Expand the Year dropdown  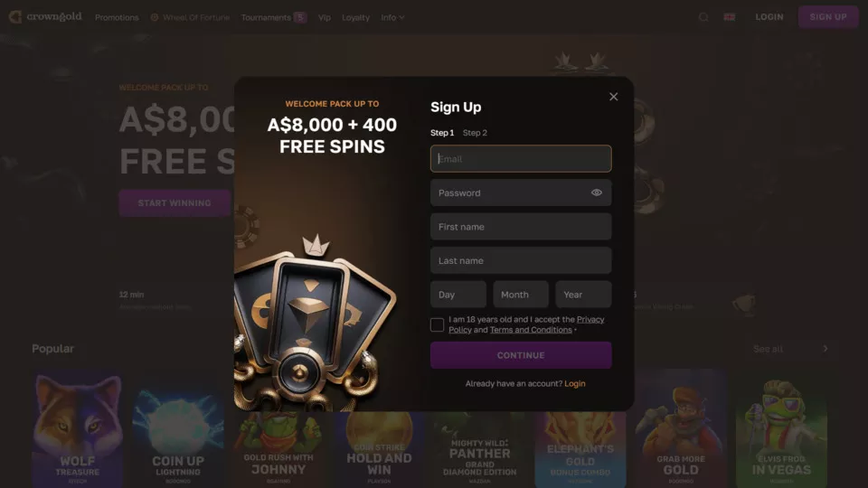coord(583,295)
